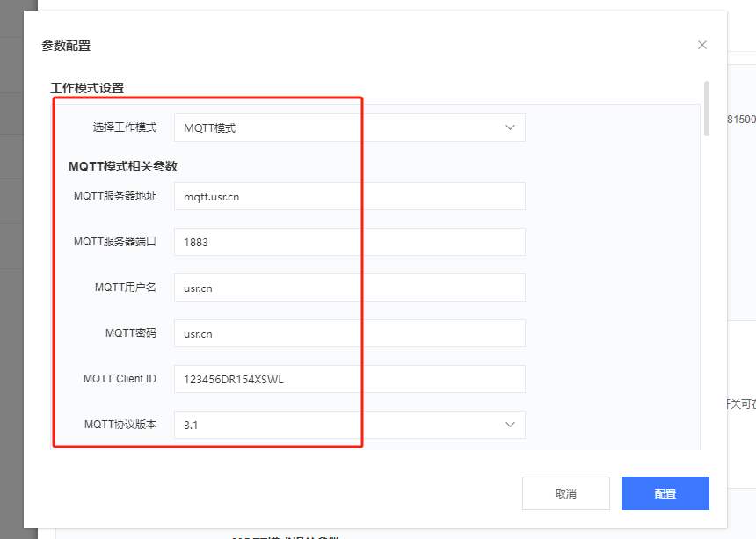Edit the MQTT Client ID field

(x=350, y=379)
